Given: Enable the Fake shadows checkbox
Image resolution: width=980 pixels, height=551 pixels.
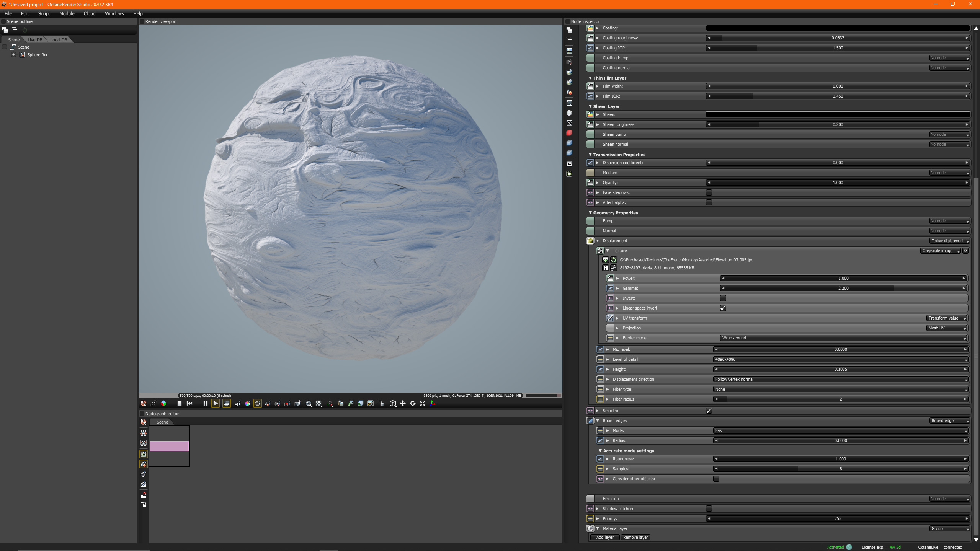Looking at the screenshot, I should click(709, 192).
